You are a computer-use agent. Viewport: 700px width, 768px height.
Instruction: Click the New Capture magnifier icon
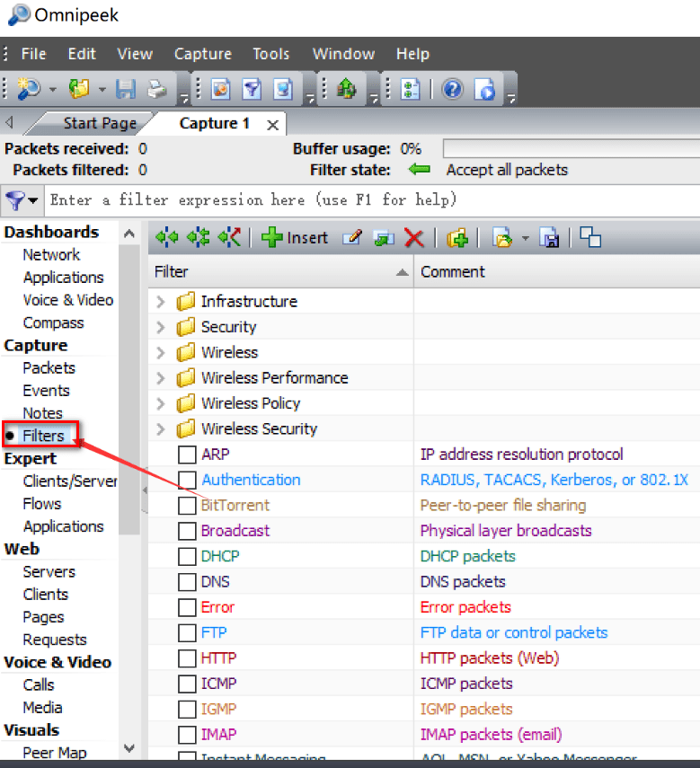coord(29,89)
